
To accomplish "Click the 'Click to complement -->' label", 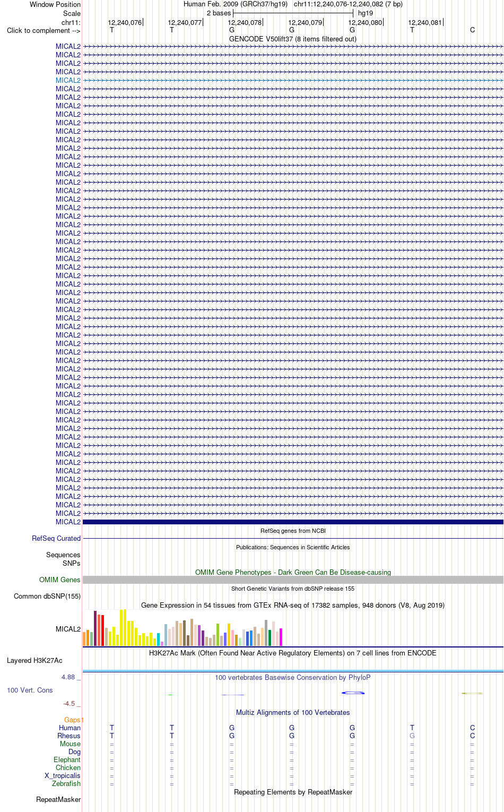I will point(44,31).
